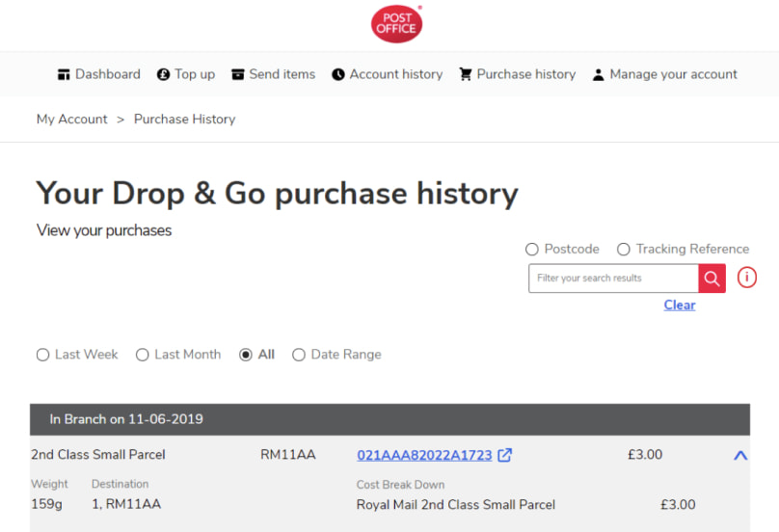
Task: Open the Manage your account menu item
Action: [x=664, y=74]
